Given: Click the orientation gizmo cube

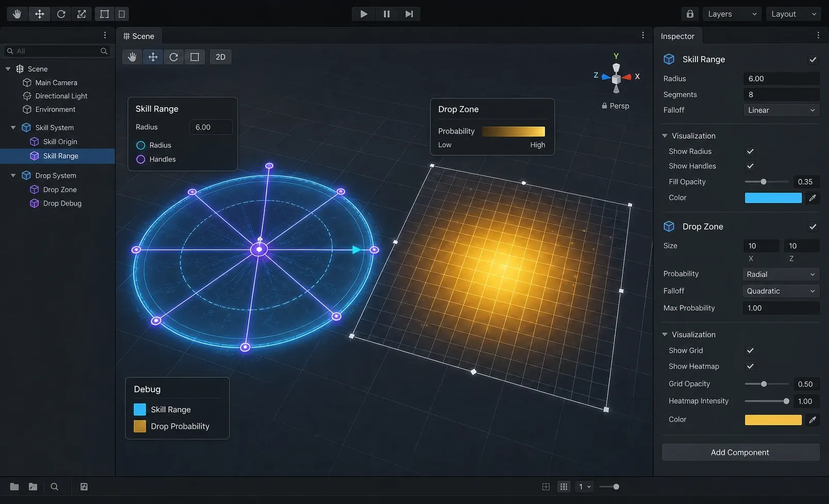Looking at the screenshot, I should 616,78.
